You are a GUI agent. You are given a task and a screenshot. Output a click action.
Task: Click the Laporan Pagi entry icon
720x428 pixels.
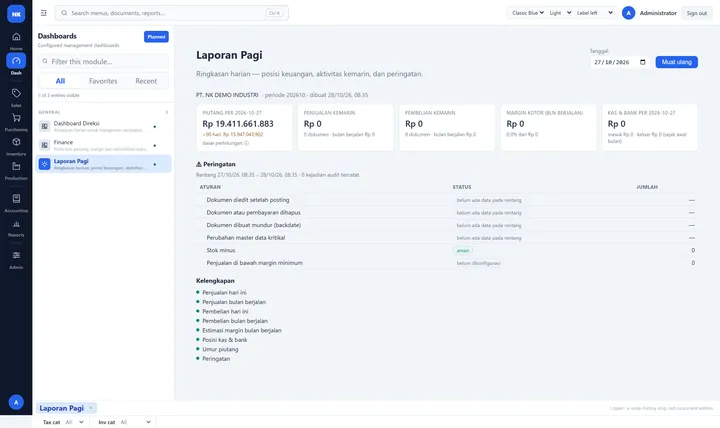(x=45, y=164)
